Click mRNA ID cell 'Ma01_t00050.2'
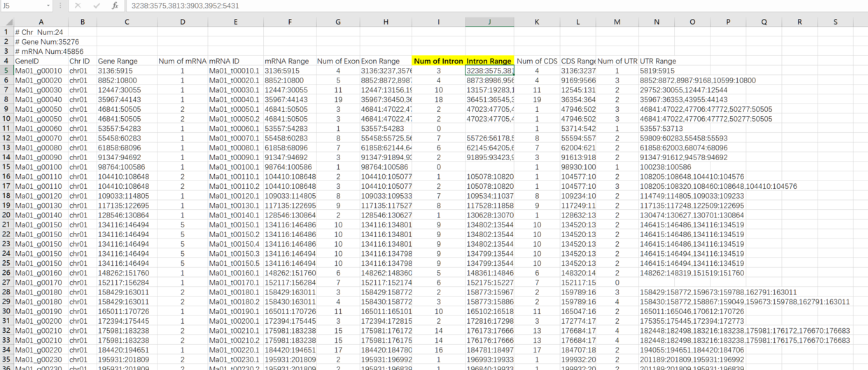The width and height of the screenshot is (868, 370). 235,119
